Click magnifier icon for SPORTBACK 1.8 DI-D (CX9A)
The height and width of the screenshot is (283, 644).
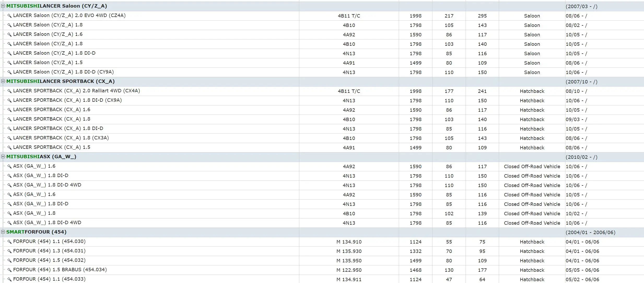pos(9,100)
